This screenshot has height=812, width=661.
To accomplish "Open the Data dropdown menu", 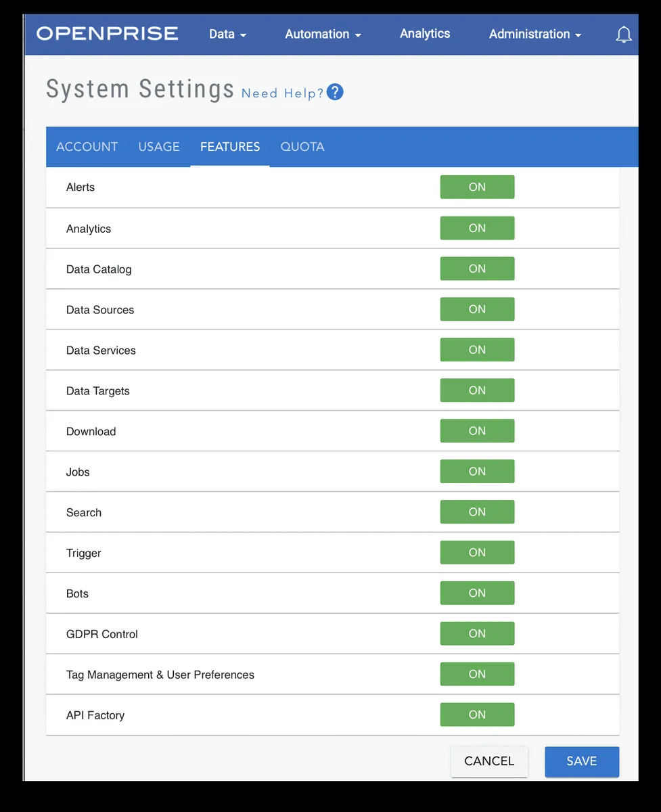I will tap(227, 34).
